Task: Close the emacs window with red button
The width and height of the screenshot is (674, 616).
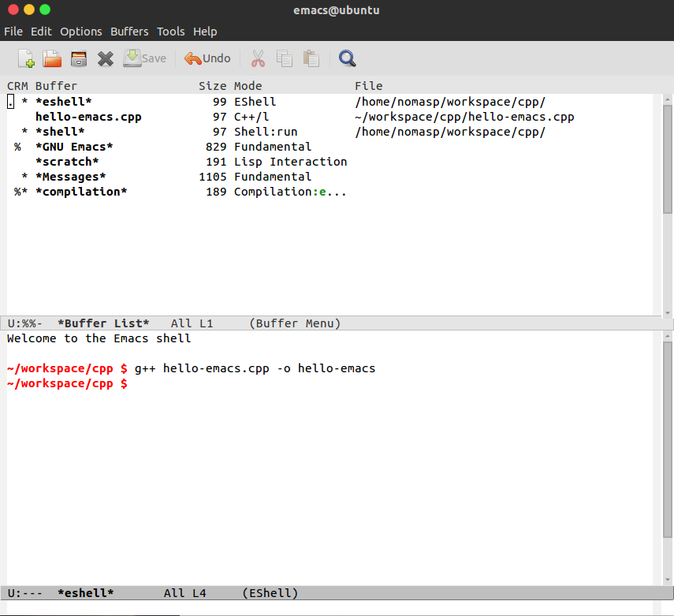Action: [x=13, y=9]
